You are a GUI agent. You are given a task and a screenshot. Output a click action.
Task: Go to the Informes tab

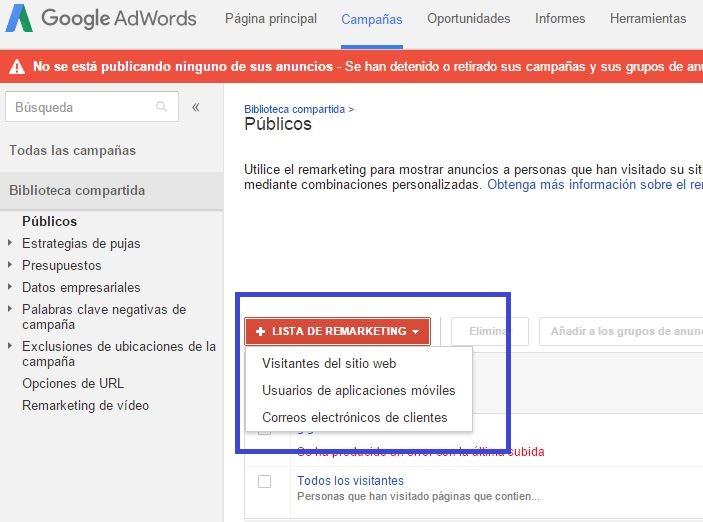[560, 18]
